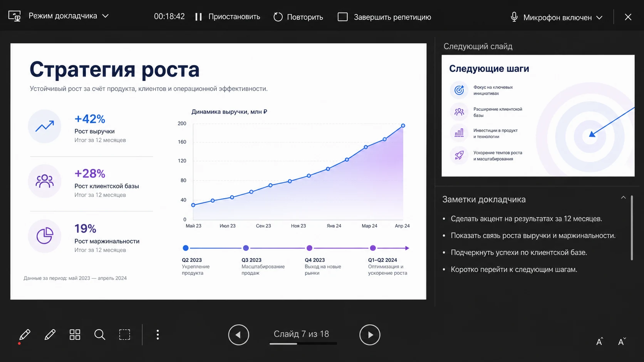Click the circular repeat arrow icon
The height and width of the screenshot is (362, 644).
[x=278, y=17]
